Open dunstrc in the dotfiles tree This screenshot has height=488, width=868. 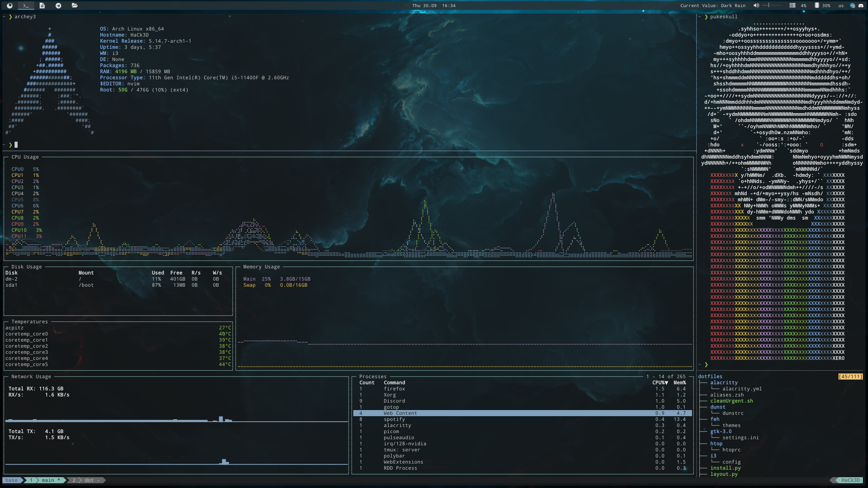pos(733,413)
